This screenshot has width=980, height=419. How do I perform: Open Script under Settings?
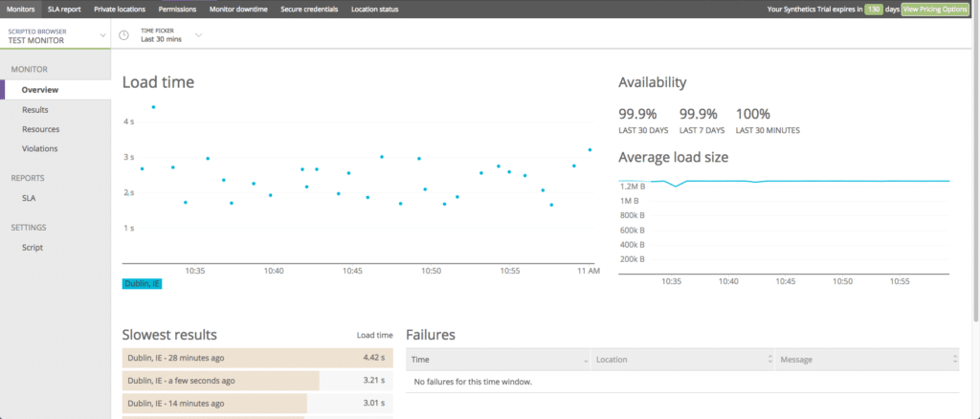pyautogui.click(x=33, y=248)
